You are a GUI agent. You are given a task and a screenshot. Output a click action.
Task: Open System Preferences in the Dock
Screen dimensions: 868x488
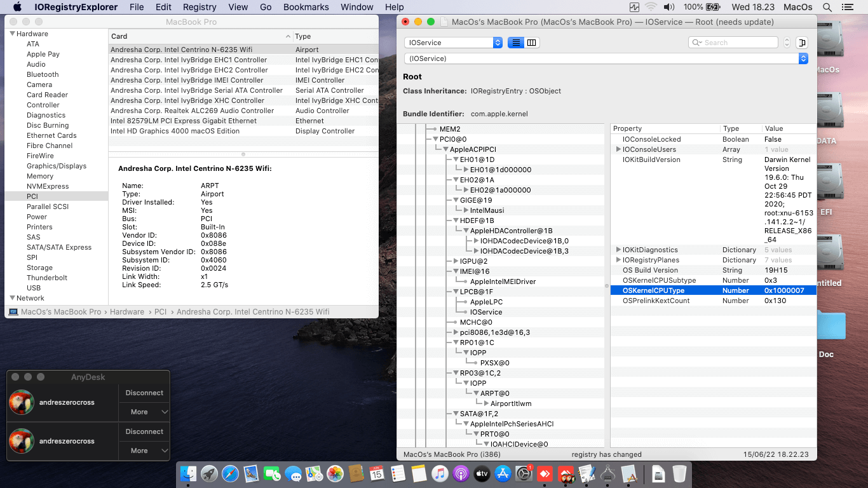pyautogui.click(x=524, y=473)
